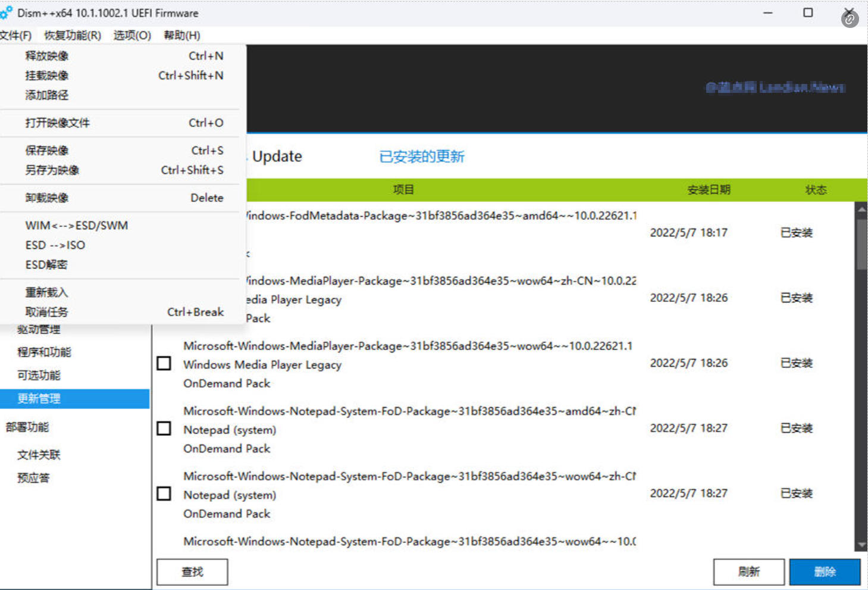Check the Notepad amd64 package checkbox
This screenshot has width=868, height=590.
pyautogui.click(x=164, y=429)
